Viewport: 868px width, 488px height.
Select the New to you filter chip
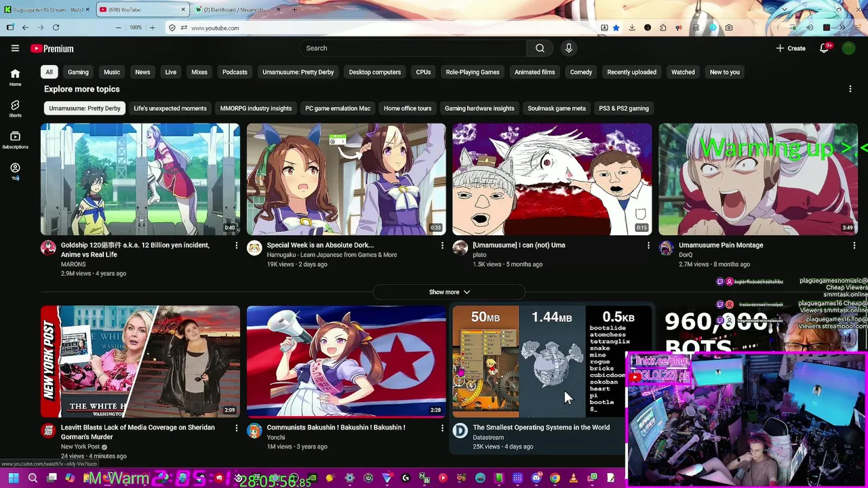click(x=724, y=72)
